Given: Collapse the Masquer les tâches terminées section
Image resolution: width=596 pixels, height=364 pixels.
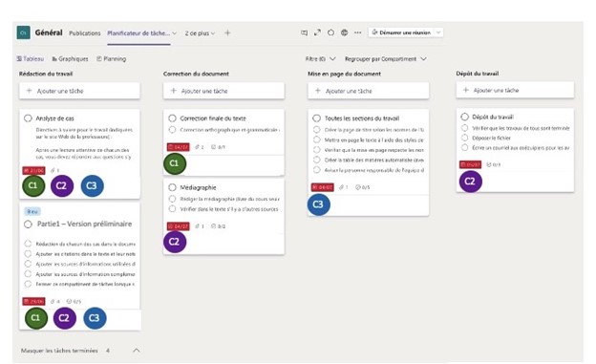Looking at the screenshot, I should point(136,351).
